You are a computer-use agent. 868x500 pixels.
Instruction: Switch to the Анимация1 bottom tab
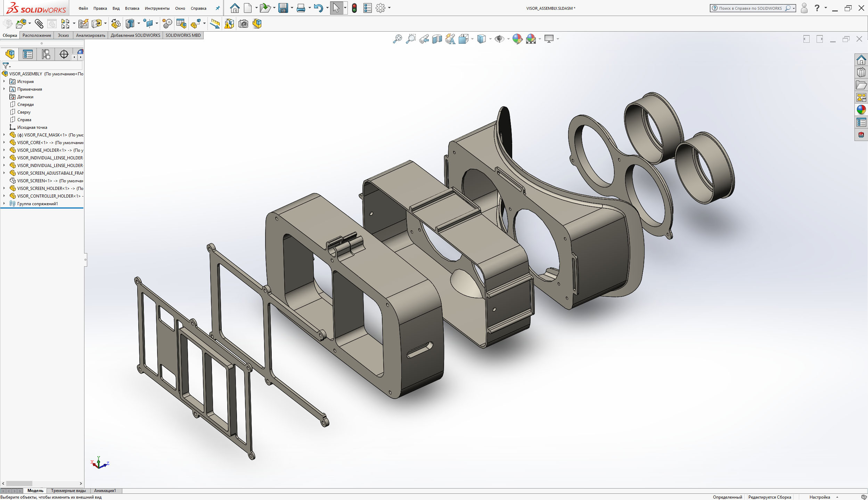click(105, 491)
